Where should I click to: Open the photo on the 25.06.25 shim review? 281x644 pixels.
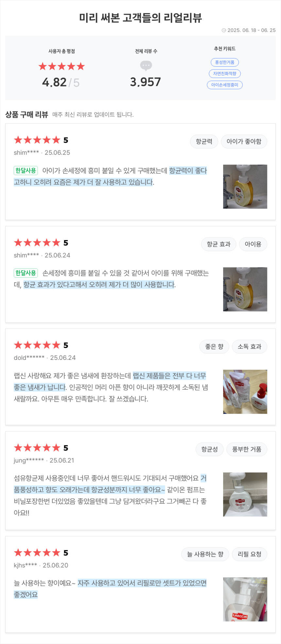[x=245, y=186]
